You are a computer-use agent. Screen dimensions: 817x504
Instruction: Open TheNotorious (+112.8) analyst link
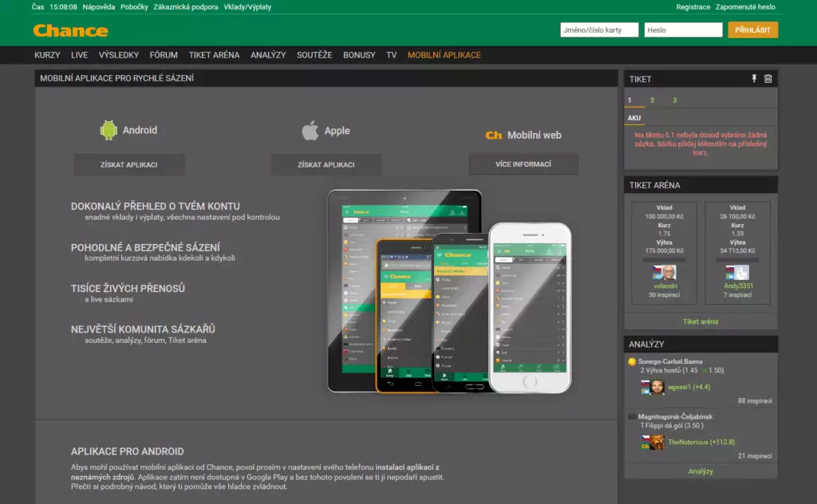click(701, 442)
